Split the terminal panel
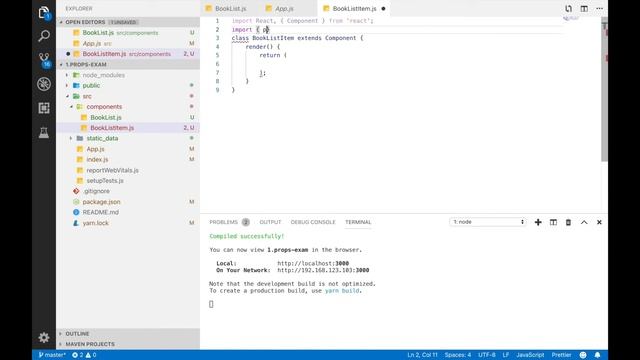The image size is (640, 360). pyautogui.click(x=553, y=222)
